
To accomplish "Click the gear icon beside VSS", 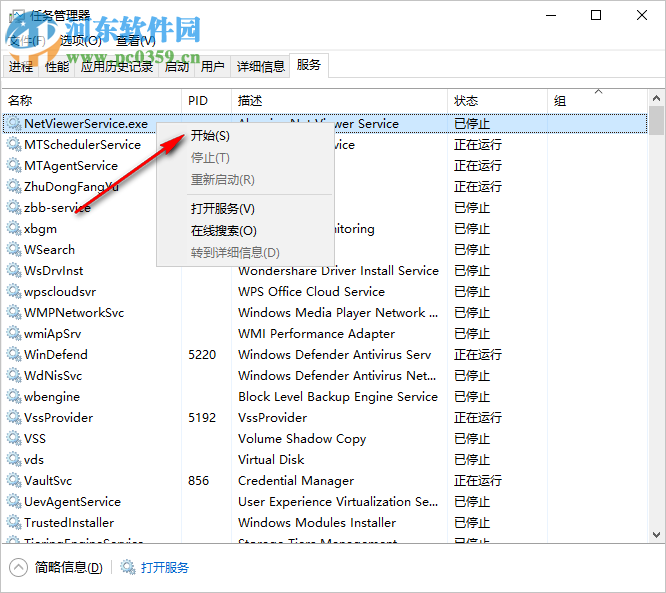I will [x=14, y=439].
